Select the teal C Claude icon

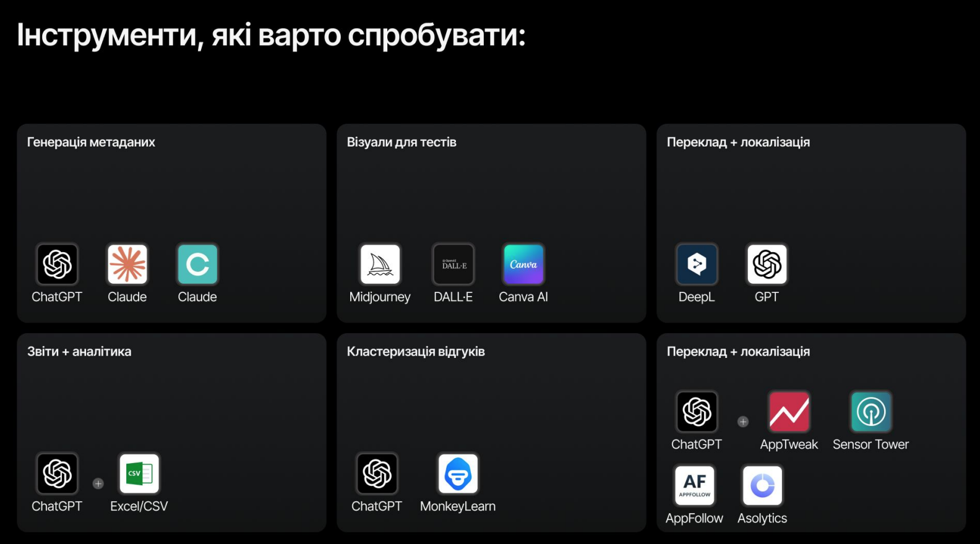(x=197, y=264)
